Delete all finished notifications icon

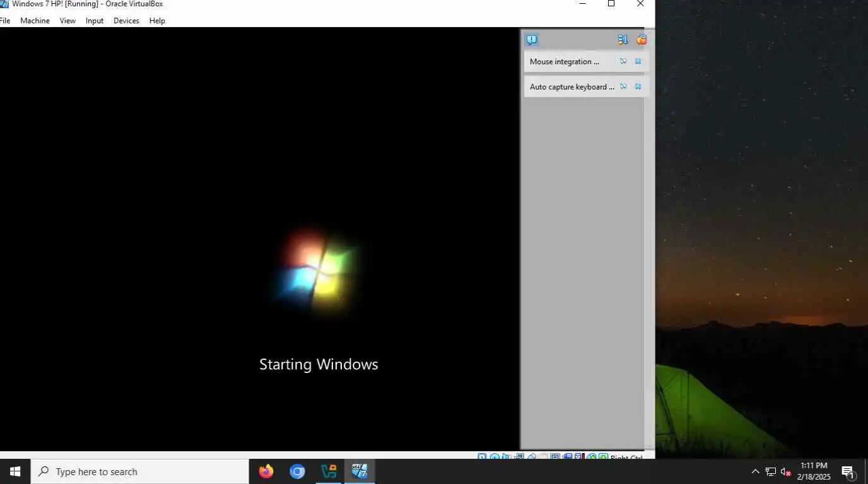tap(642, 40)
